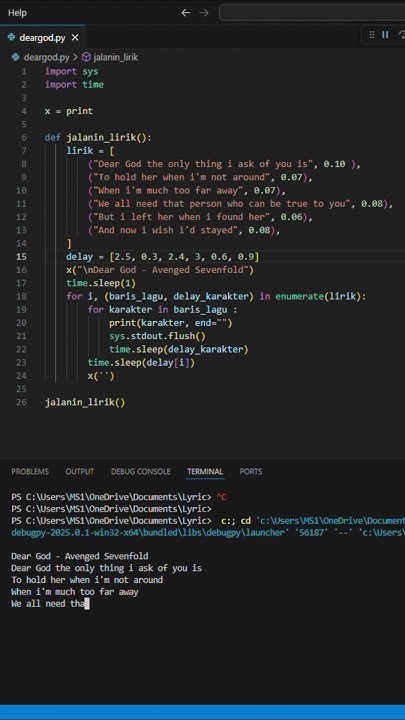Click 'time.sleep(delay[i])' line

[x=141, y=363]
